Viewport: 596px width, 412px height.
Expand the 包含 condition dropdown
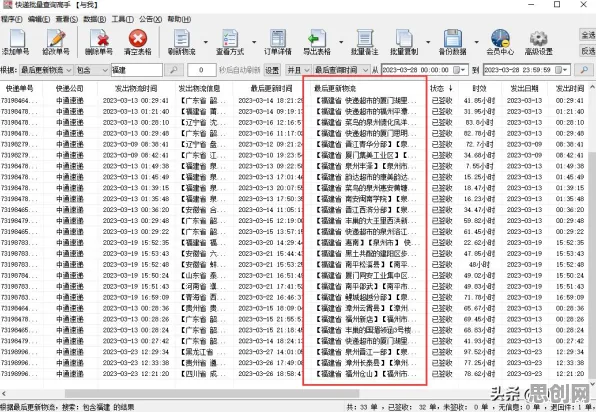pos(92,70)
